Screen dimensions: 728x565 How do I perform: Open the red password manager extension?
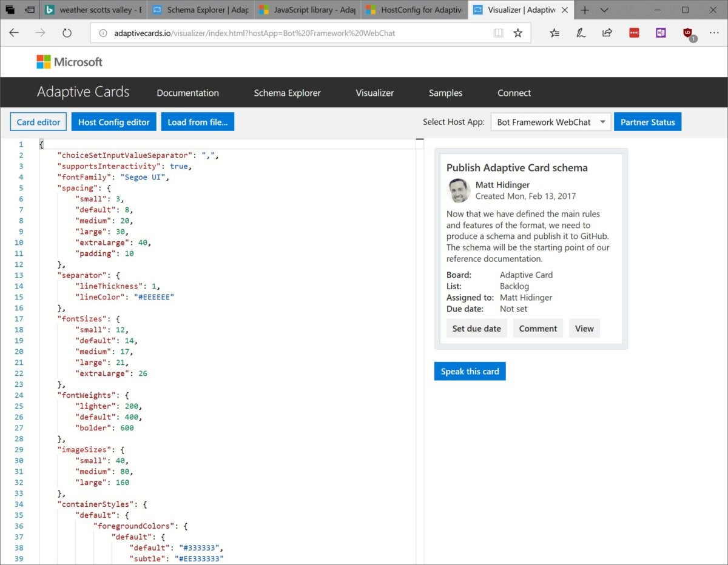click(x=634, y=33)
